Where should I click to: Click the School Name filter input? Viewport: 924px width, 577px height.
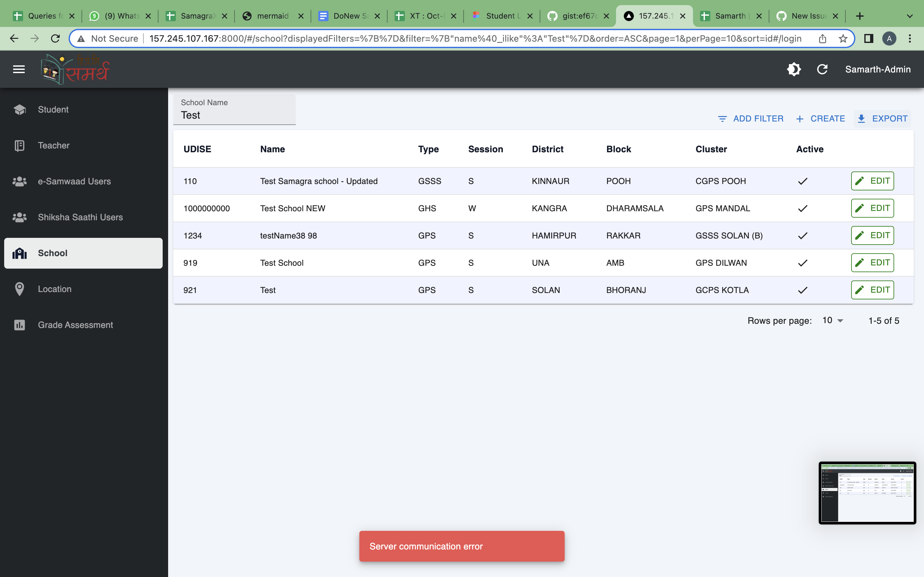(x=234, y=115)
